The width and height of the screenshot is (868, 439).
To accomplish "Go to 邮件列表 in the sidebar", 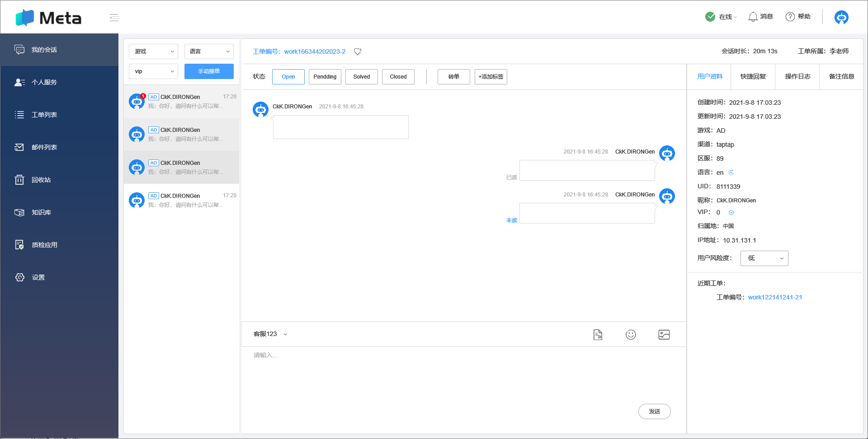I will coord(59,147).
